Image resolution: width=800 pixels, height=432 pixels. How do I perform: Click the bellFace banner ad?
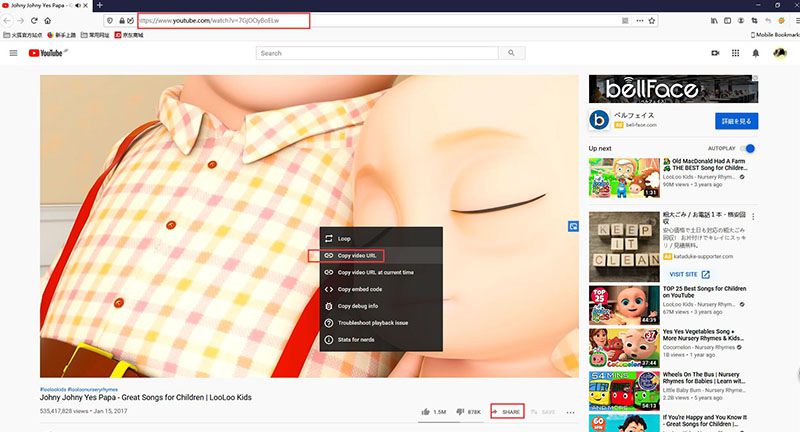coord(673,89)
